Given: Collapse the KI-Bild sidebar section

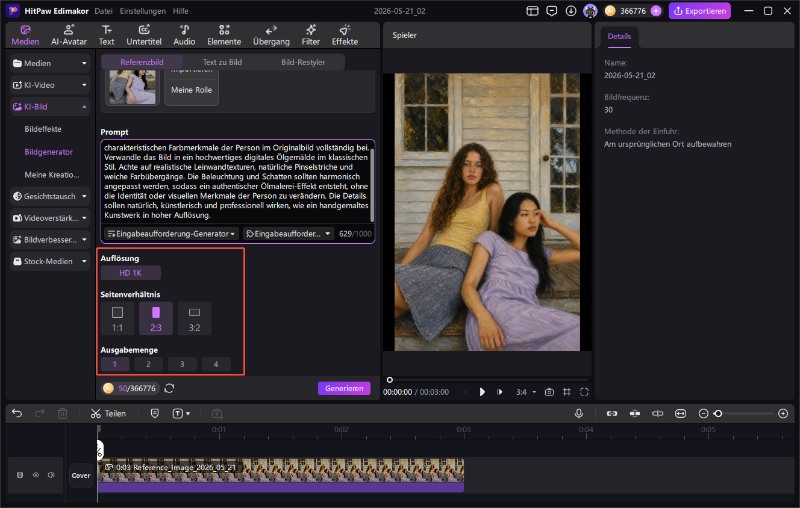Looking at the screenshot, I should [50, 107].
